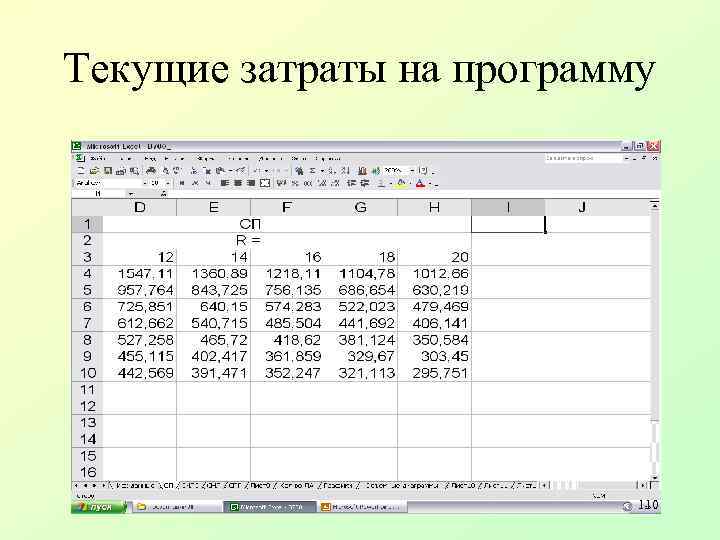The image size is (720, 540).
Task: Click the help question search box
Action: pyautogui.click(x=582, y=158)
